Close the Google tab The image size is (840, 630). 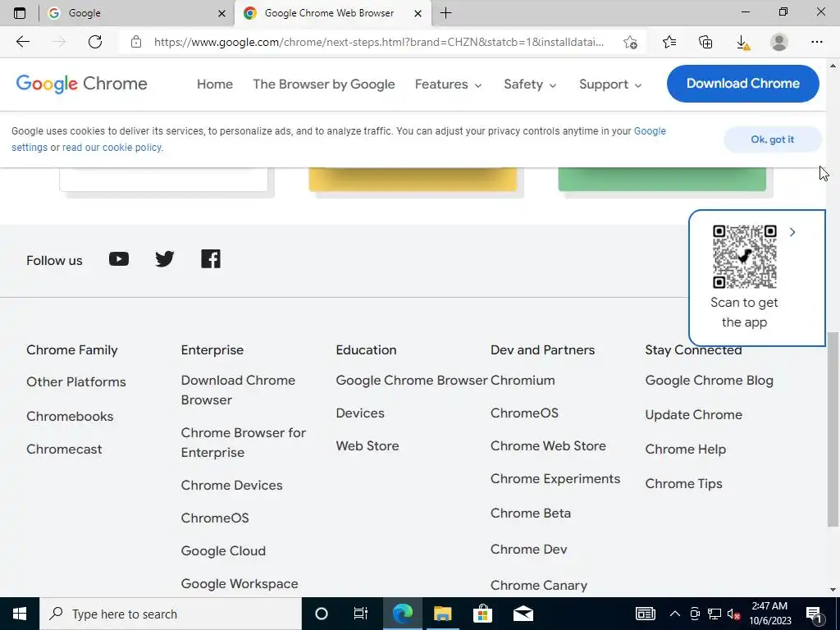221,13
